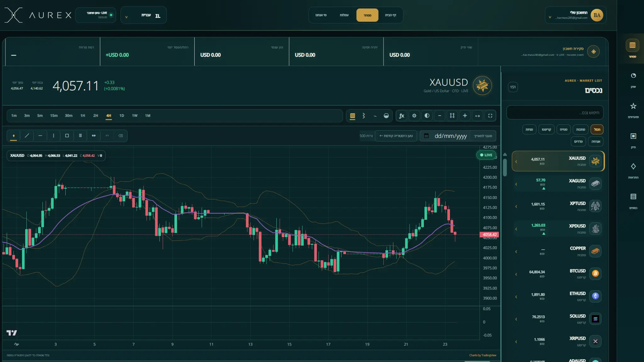This screenshot has height=362, width=644.
Task: Click the load earlier history button
Action: point(396,136)
